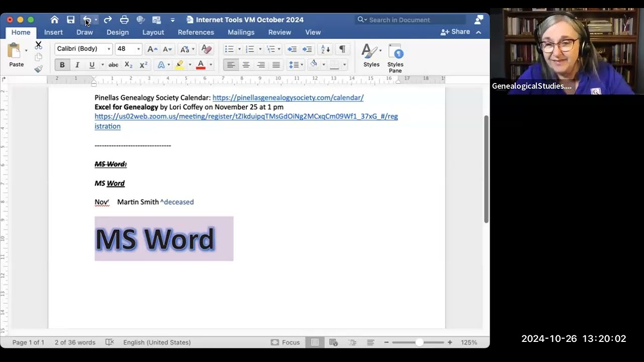The height and width of the screenshot is (362, 644).
Task: Start a bulleted list
Action: point(229,49)
